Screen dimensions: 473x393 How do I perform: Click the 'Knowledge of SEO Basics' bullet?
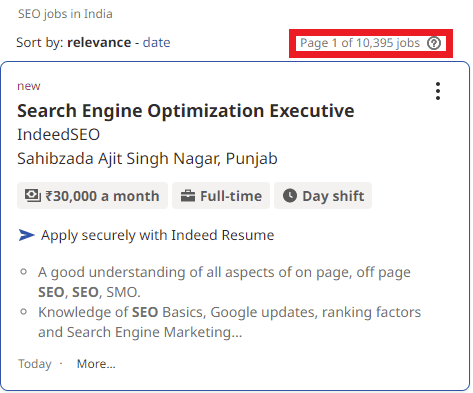[x=230, y=322]
